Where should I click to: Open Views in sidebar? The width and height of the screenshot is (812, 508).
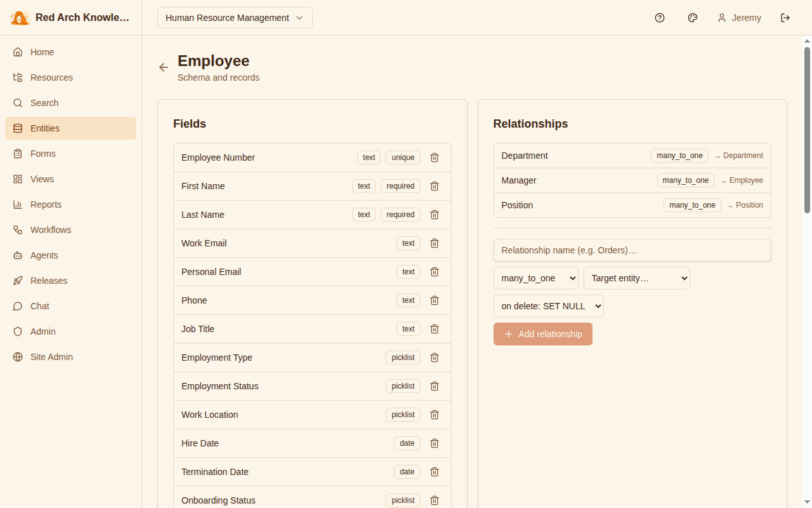click(70, 179)
